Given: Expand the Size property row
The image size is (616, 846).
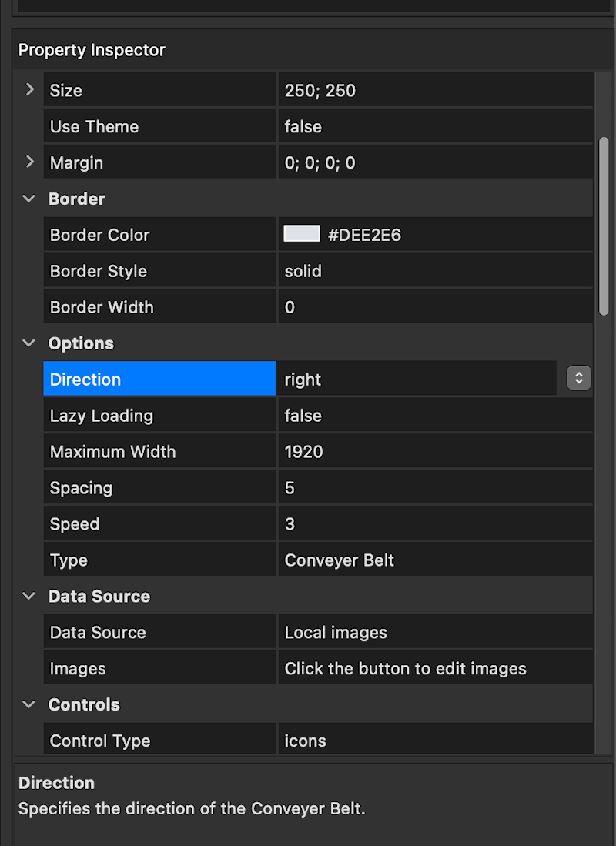Looking at the screenshot, I should 30,90.
